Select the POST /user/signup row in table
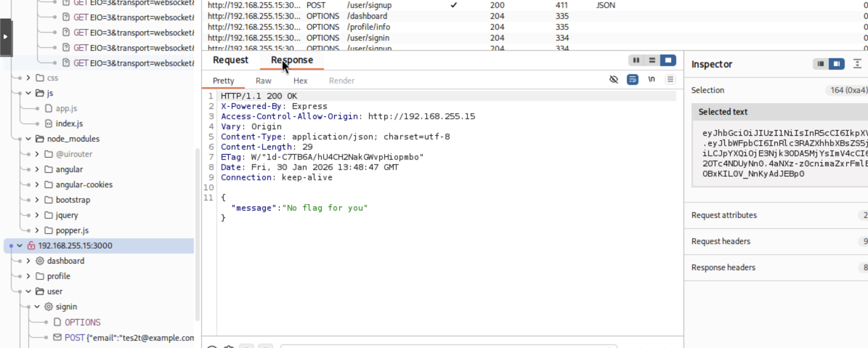Image resolution: width=868 pixels, height=348 pixels. click(369, 5)
